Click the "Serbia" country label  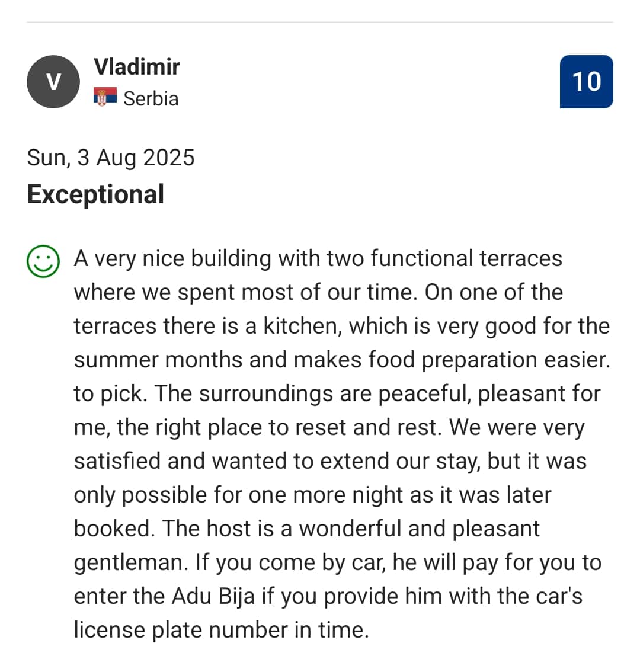coord(151,98)
